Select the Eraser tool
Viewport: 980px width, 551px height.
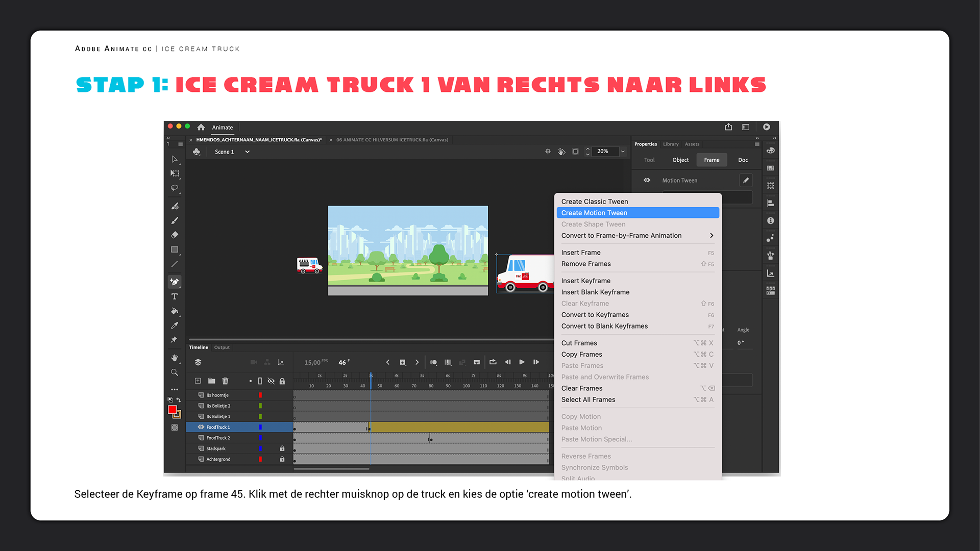pos(175,235)
